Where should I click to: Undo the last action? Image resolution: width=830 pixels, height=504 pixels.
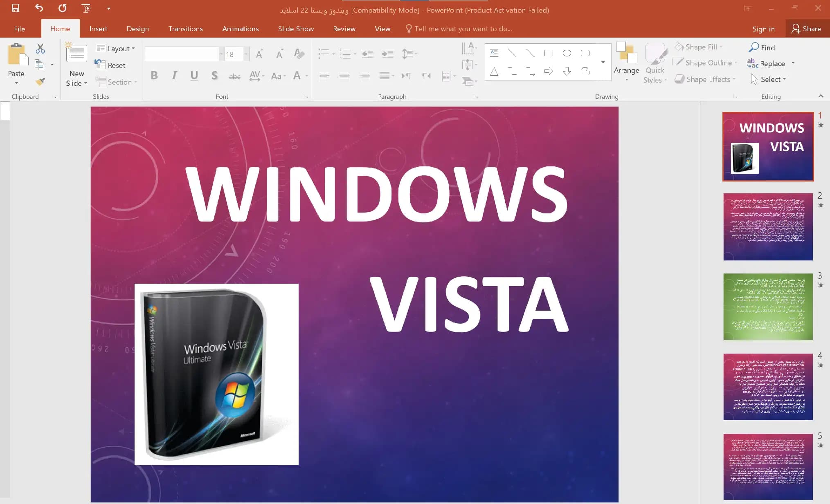point(39,8)
